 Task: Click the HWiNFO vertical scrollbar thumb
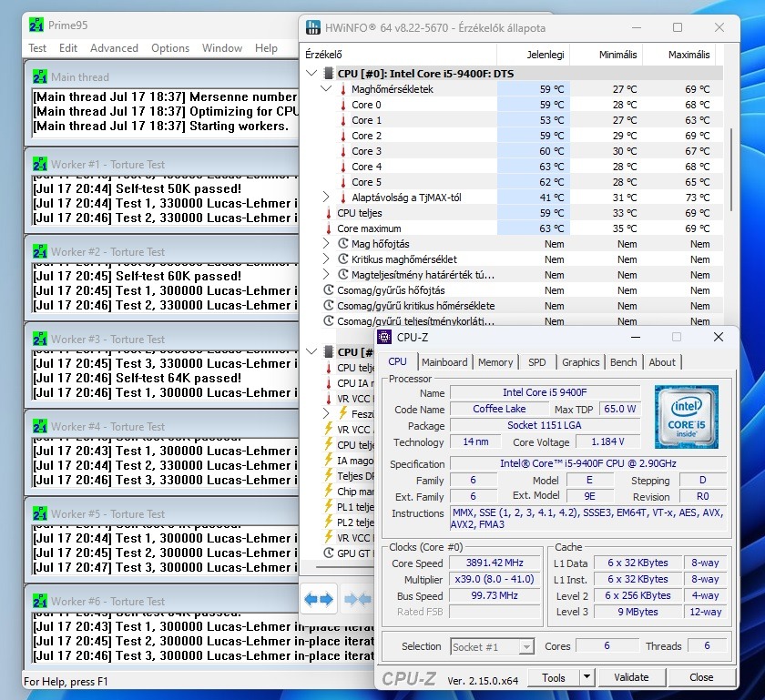click(730, 169)
